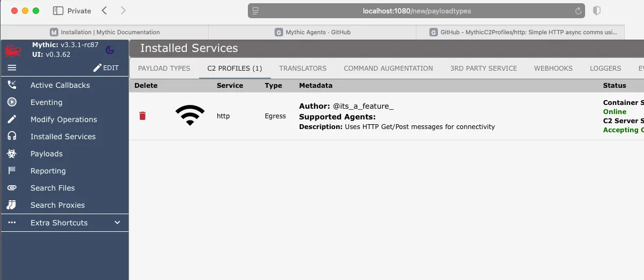644x280 pixels.
Task: Click the EDIT pencil button
Action: click(106, 67)
